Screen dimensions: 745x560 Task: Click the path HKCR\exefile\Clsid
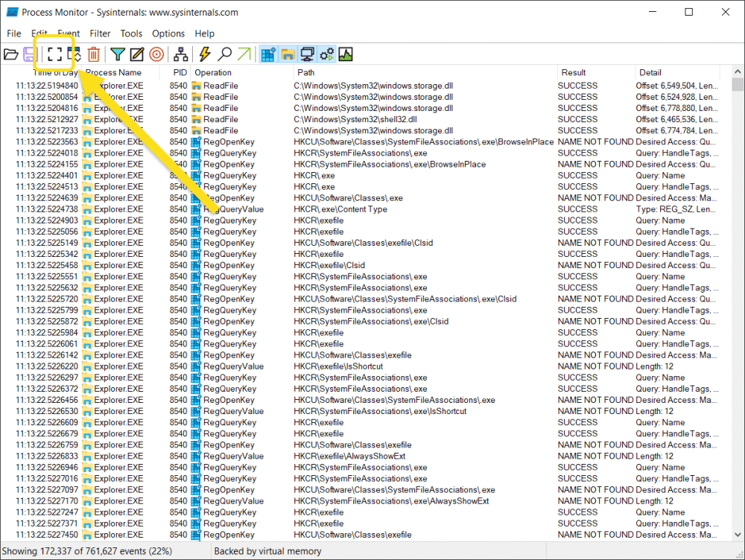[329, 266]
